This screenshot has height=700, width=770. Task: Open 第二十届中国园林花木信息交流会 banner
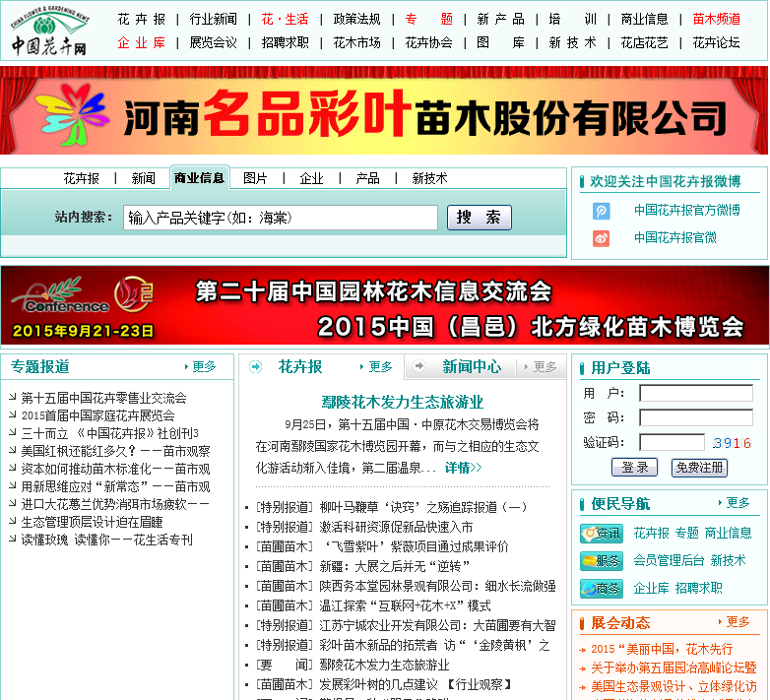point(385,305)
